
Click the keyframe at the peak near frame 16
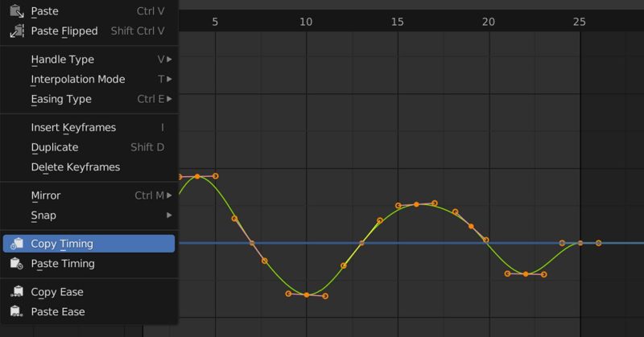coord(417,204)
